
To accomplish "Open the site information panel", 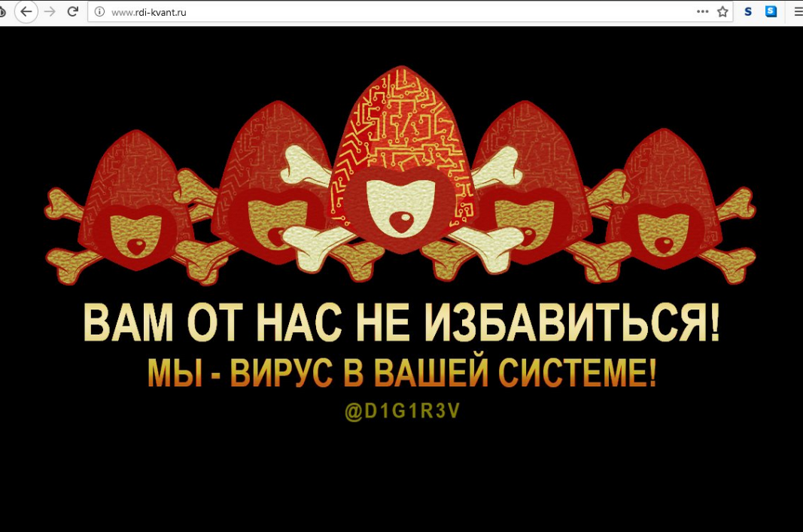I will [99, 12].
